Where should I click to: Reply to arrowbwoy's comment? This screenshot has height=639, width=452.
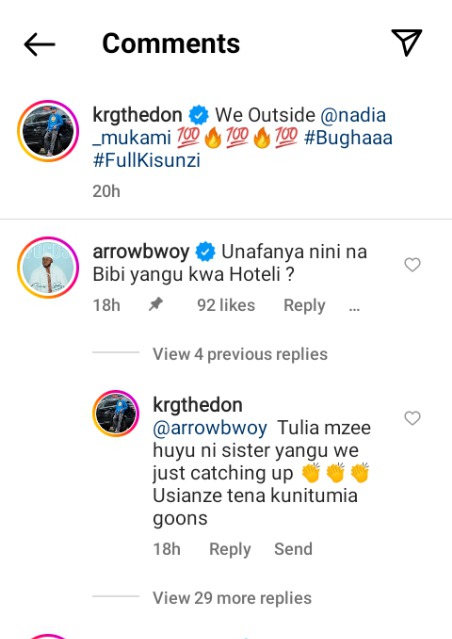point(304,305)
